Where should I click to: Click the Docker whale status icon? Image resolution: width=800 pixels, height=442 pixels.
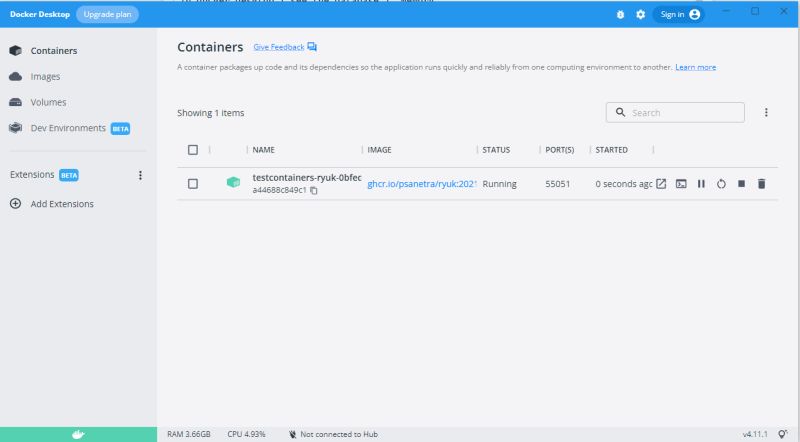tap(78, 434)
